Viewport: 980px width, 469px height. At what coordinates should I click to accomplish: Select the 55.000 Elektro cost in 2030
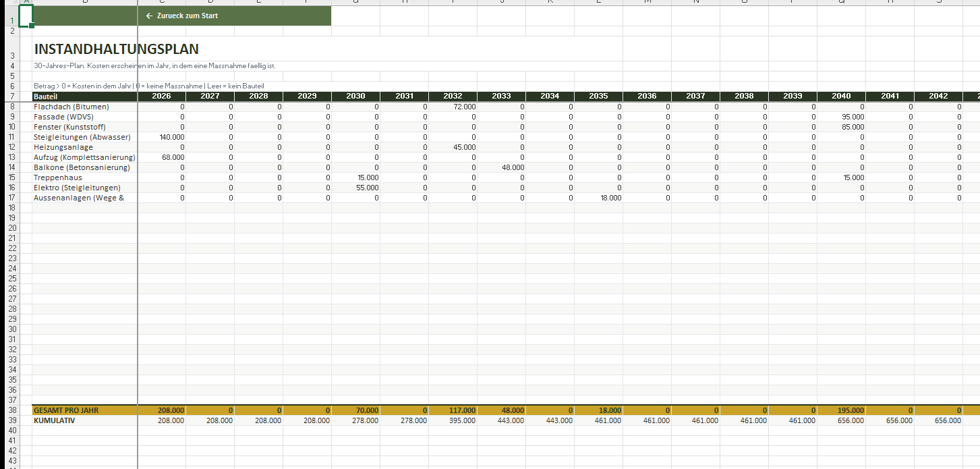(x=355, y=188)
